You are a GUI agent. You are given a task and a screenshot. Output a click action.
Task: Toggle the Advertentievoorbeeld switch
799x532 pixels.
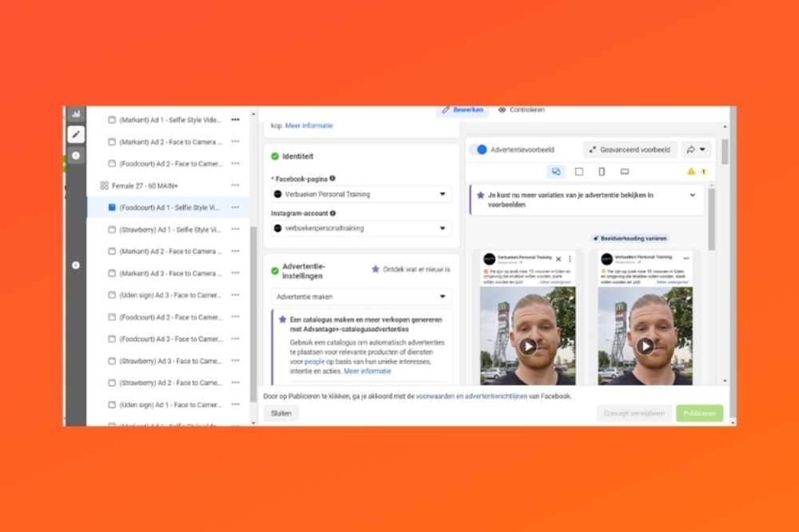[x=479, y=150]
